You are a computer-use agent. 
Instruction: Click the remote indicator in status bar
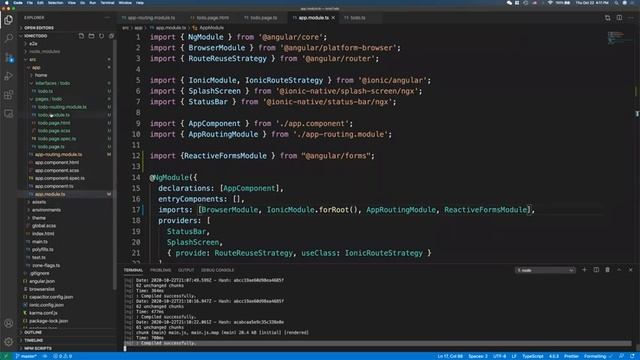(6, 356)
